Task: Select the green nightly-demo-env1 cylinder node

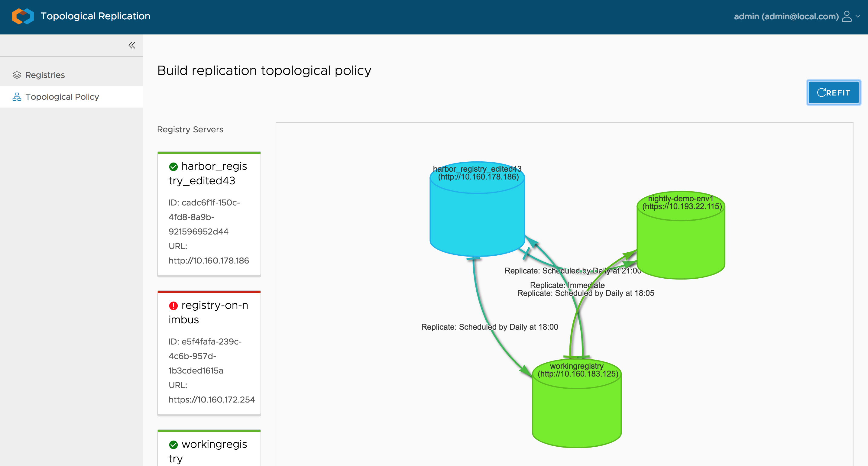Action: click(681, 235)
